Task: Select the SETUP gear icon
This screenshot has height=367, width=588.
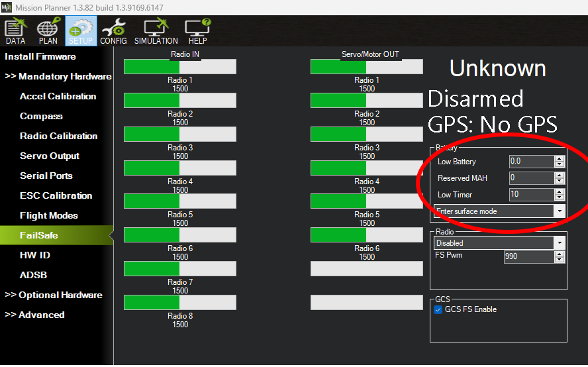Action: 81,30
